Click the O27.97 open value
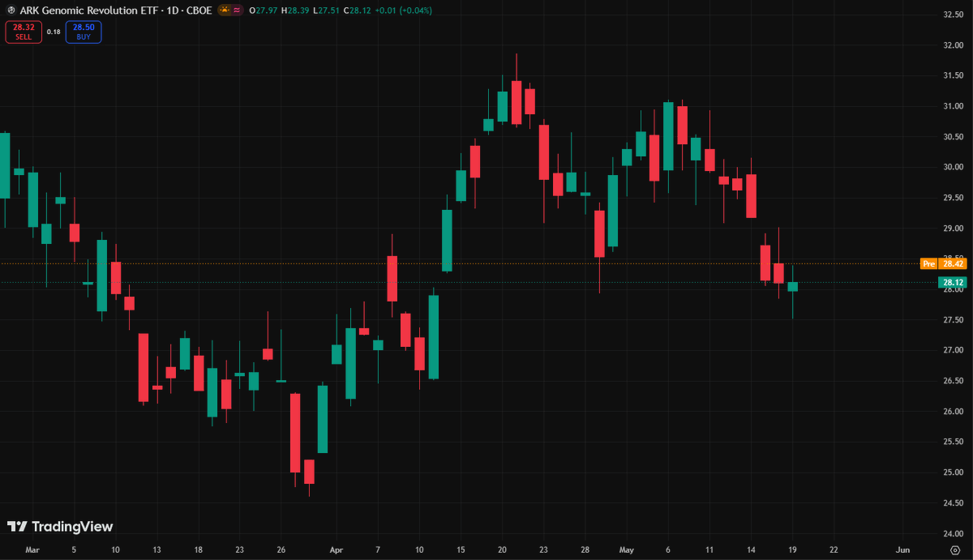973x560 pixels. 263,11
